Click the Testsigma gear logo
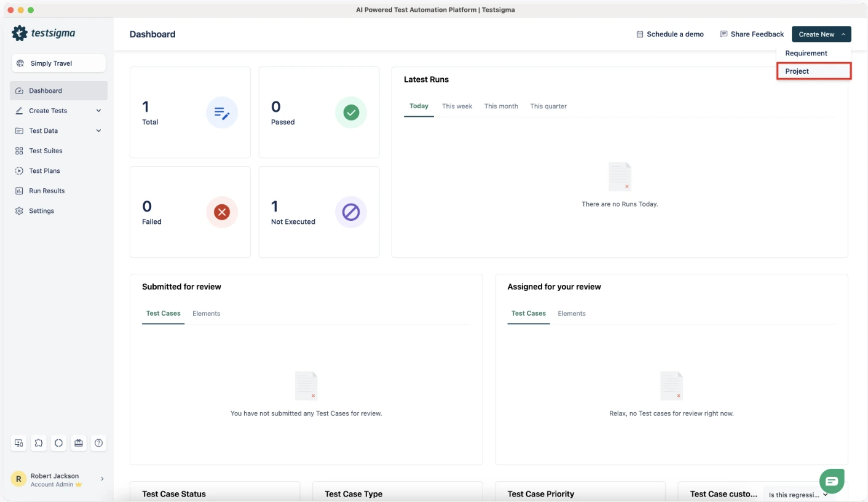 20,33
